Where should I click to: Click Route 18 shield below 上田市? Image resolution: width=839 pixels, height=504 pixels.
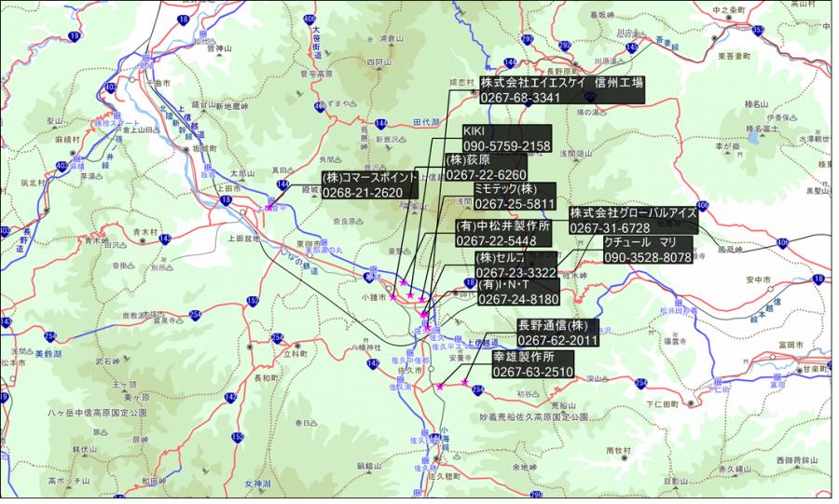point(226,201)
